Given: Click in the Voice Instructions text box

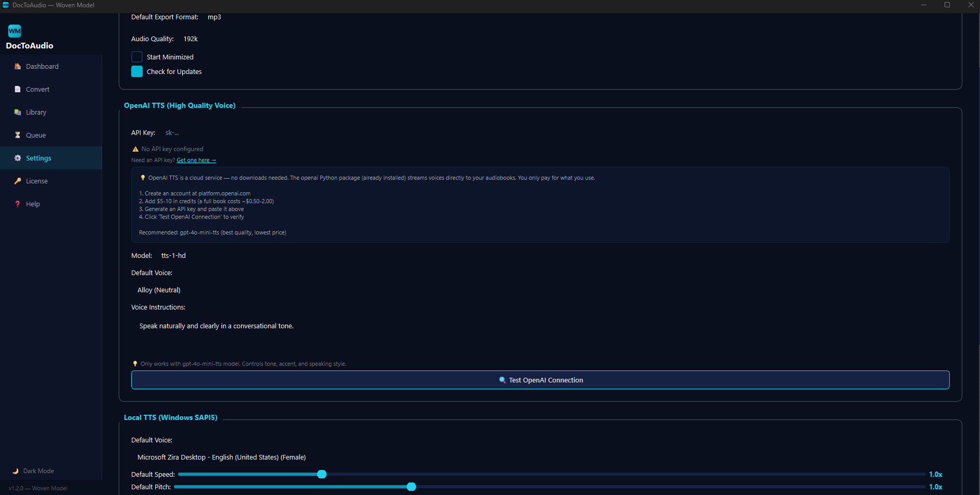Looking at the screenshot, I should [540, 336].
